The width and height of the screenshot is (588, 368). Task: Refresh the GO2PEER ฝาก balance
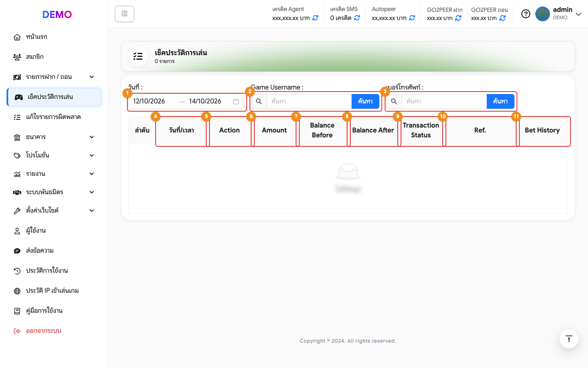point(458,18)
